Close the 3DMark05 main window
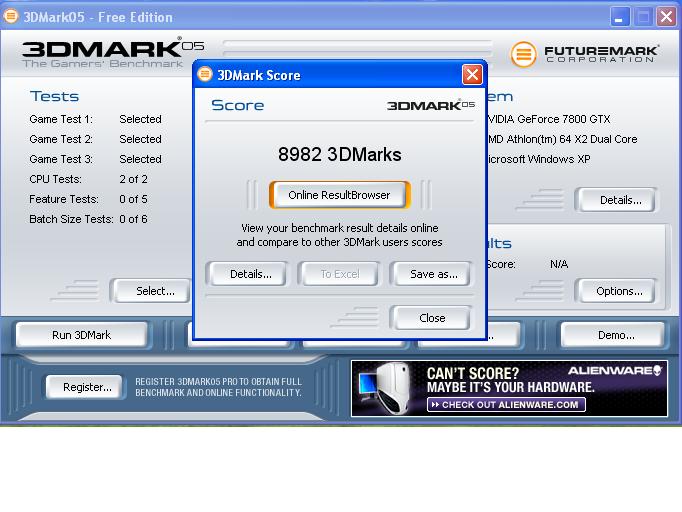The height and width of the screenshot is (512, 682). click(666, 17)
